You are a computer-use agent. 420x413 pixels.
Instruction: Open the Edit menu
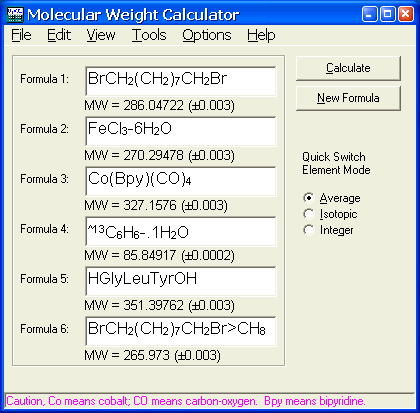click(x=59, y=35)
